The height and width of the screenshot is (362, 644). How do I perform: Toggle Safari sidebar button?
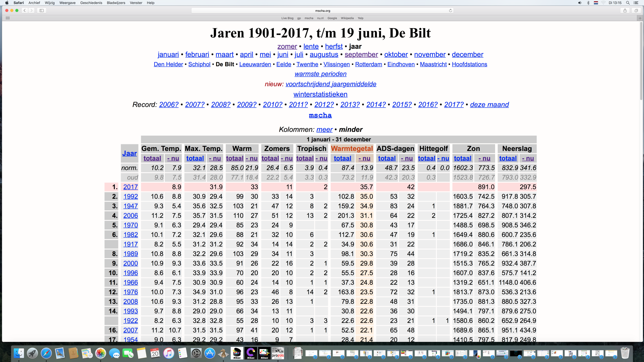pos(42,10)
